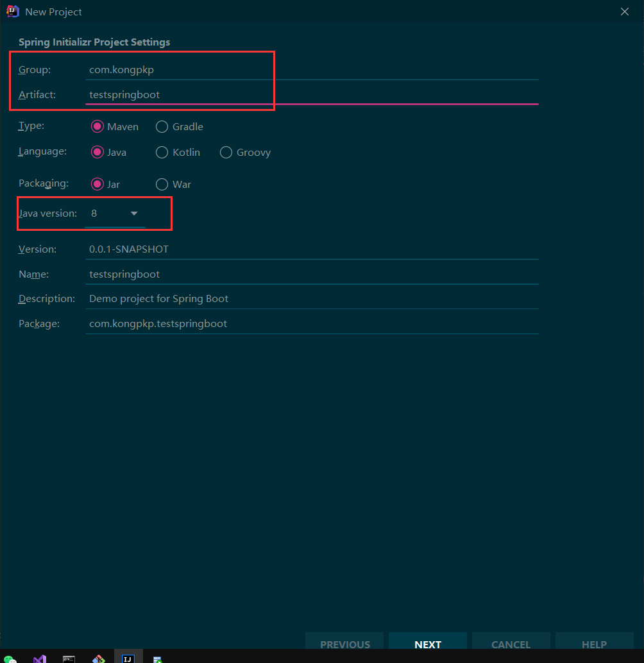Viewport: 644px width, 663px height.
Task: Click the Packaging label
Action: click(44, 183)
